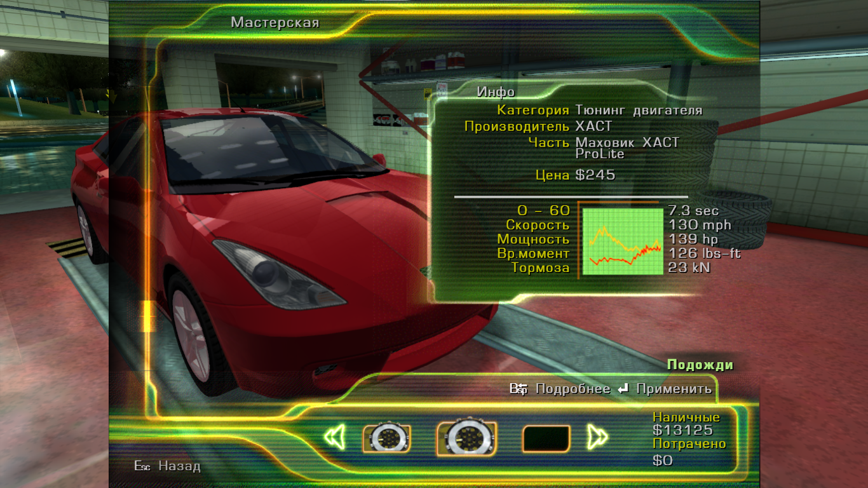
Task: Click the Backspace key icon
Action: click(x=519, y=389)
